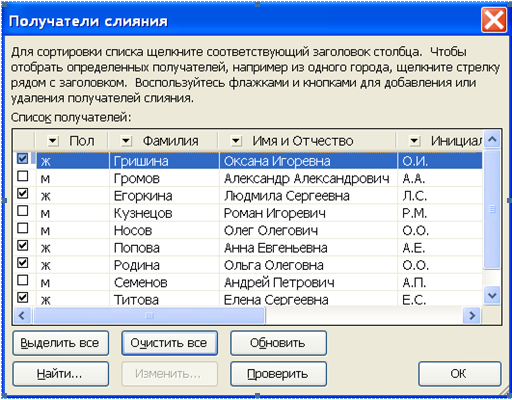
Task: Click the horizontal scroll right arrow
Action: click(472, 315)
